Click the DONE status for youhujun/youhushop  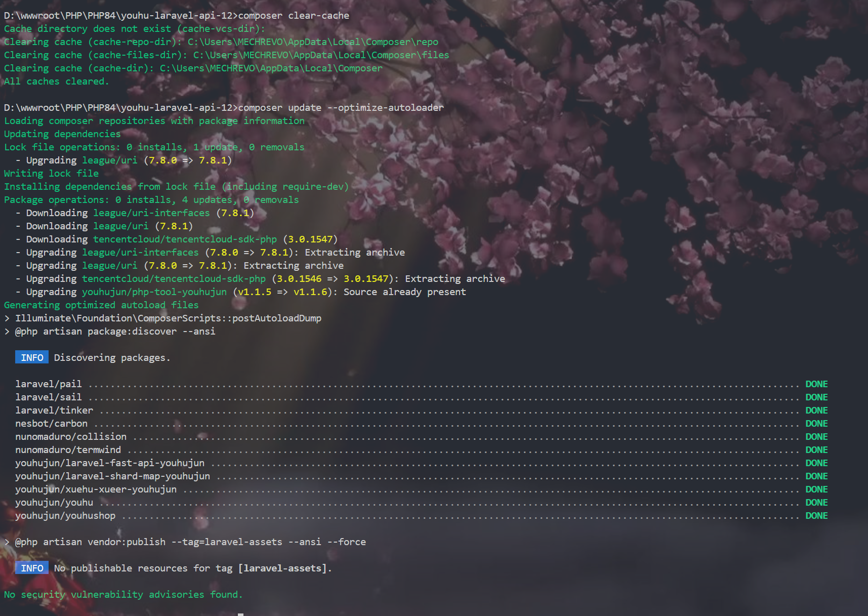coord(816,516)
